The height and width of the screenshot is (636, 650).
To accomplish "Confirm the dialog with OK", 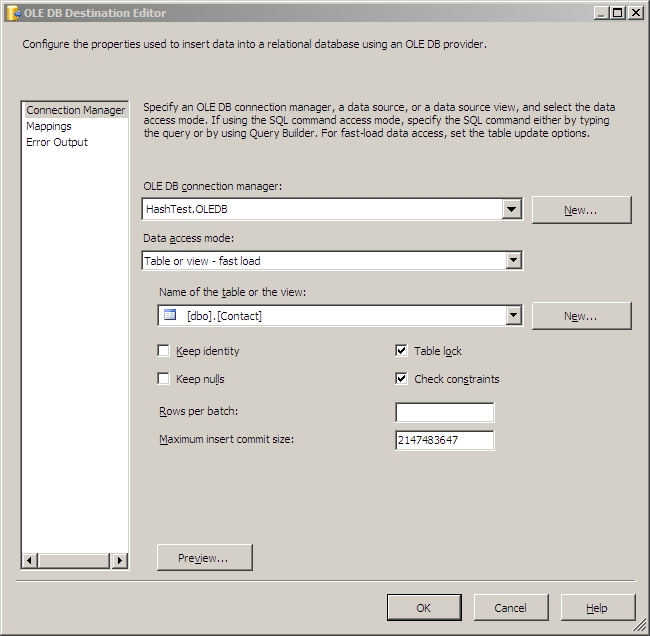I will [424, 607].
